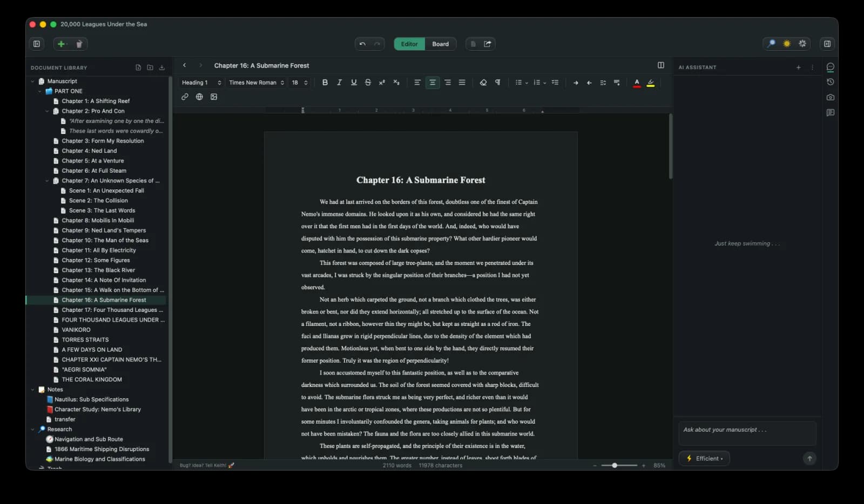Open the history clock icon in right rail
864x504 pixels.
tap(831, 82)
